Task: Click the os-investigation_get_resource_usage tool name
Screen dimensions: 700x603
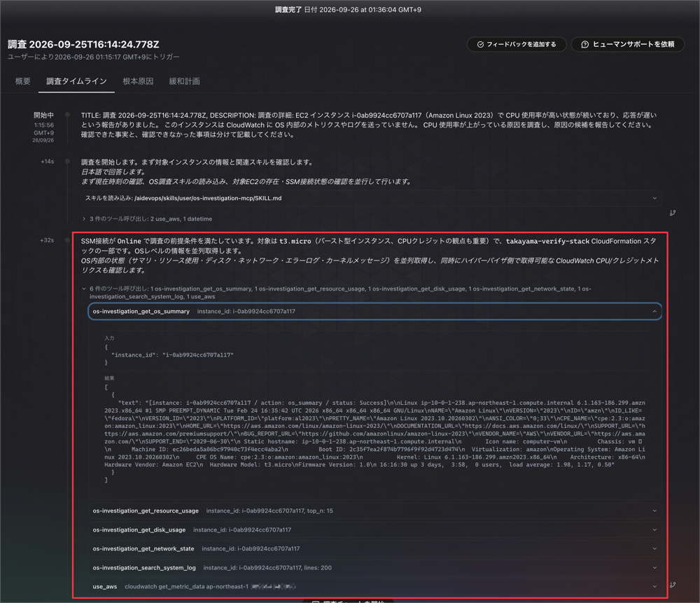Action: (x=146, y=511)
